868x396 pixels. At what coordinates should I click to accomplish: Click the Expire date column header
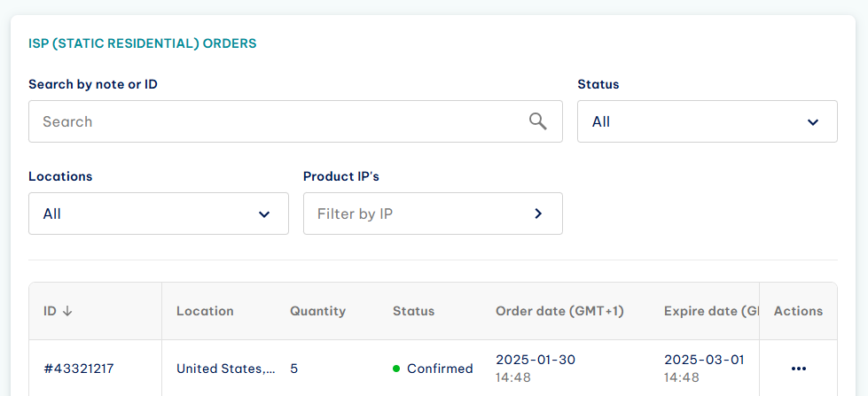[x=711, y=311]
